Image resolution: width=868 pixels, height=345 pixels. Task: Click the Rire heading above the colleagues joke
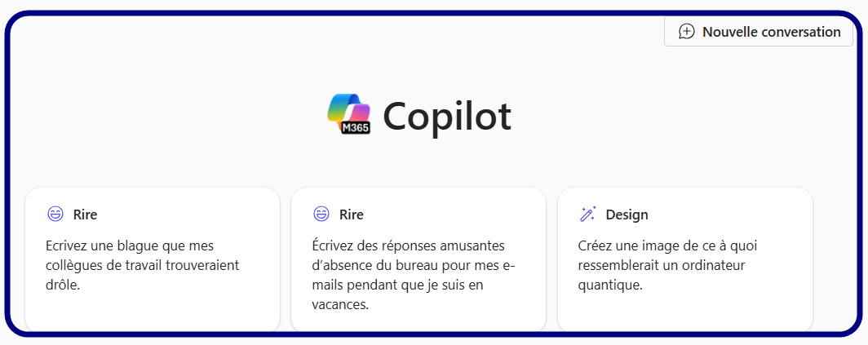[85, 215]
